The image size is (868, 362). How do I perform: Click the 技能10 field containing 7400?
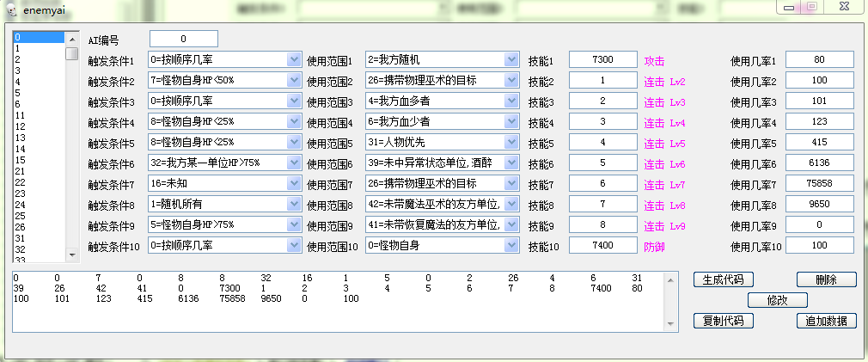tap(602, 246)
